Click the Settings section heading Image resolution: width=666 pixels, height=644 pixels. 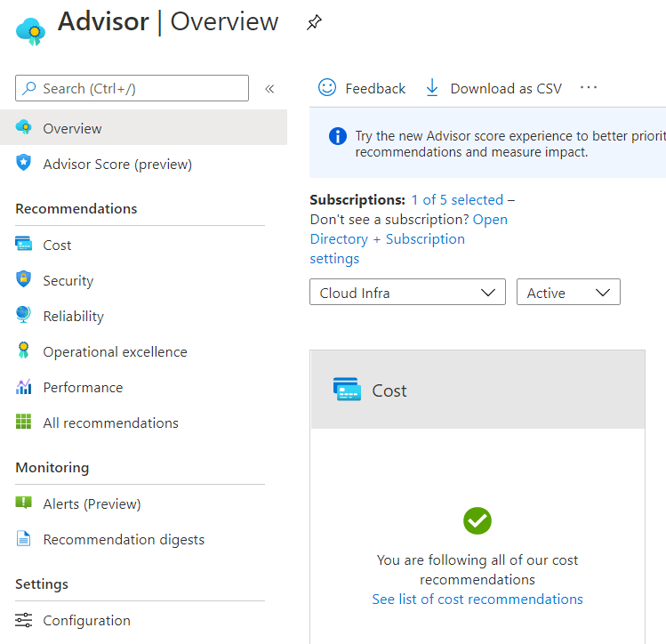(x=42, y=584)
